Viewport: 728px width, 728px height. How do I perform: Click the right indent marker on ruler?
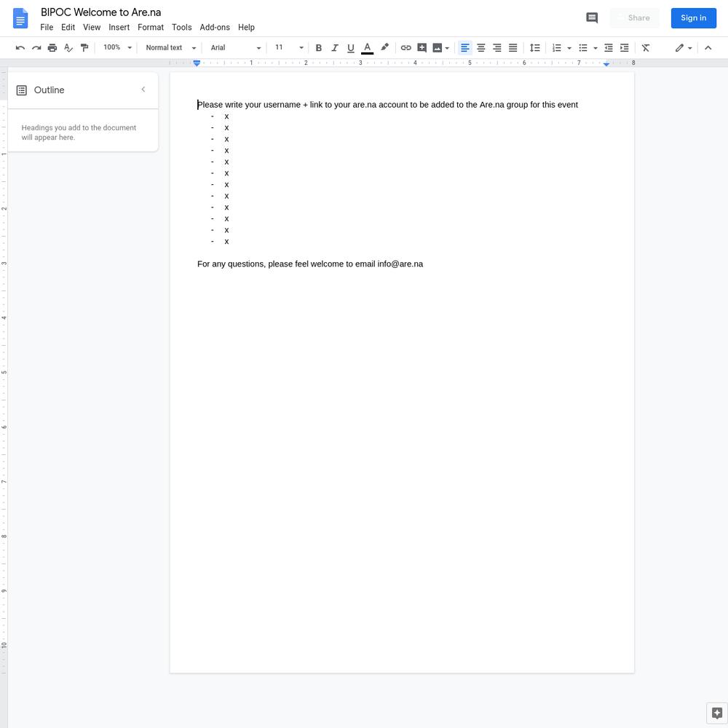pyautogui.click(x=606, y=63)
